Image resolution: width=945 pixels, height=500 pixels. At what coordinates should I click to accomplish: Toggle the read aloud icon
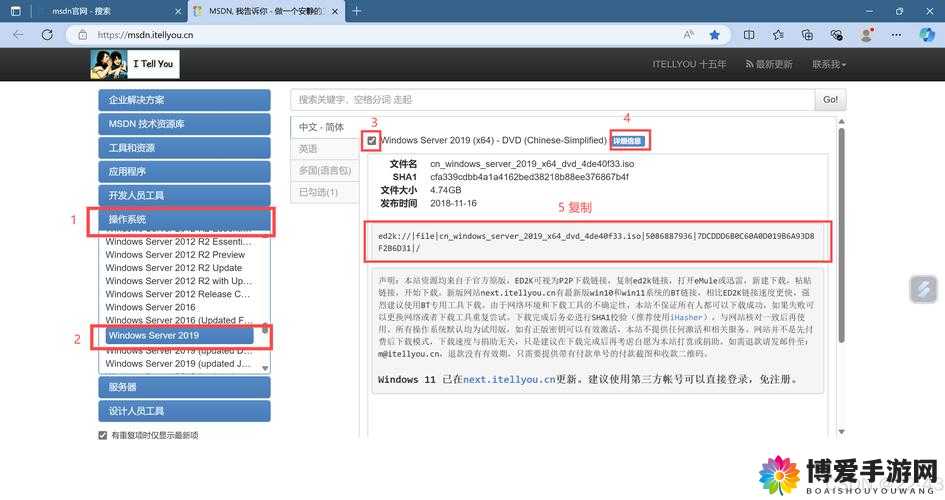(689, 35)
